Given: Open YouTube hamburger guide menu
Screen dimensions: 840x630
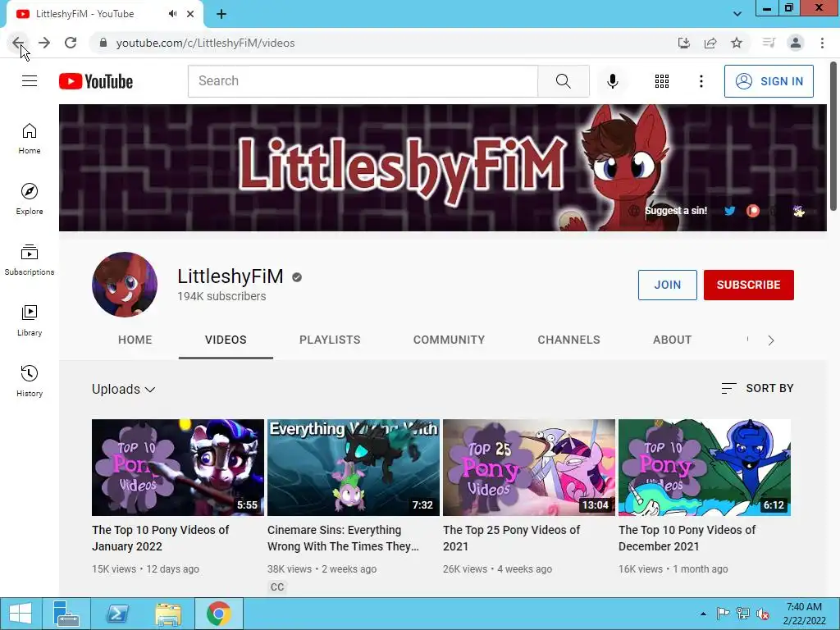Looking at the screenshot, I should 30,81.
